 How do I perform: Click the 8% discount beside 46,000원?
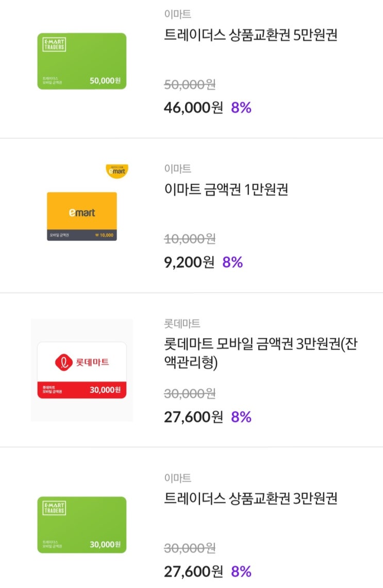241,108
